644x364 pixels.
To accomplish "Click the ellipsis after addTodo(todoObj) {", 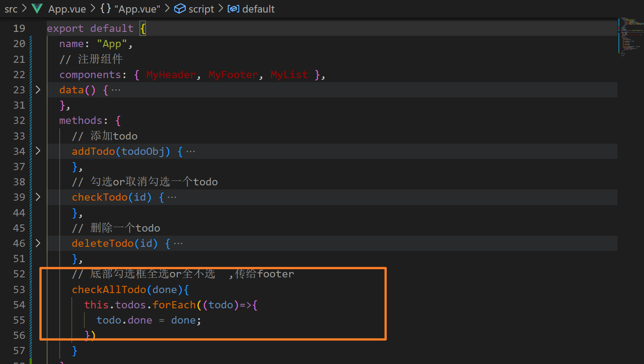I will point(190,151).
